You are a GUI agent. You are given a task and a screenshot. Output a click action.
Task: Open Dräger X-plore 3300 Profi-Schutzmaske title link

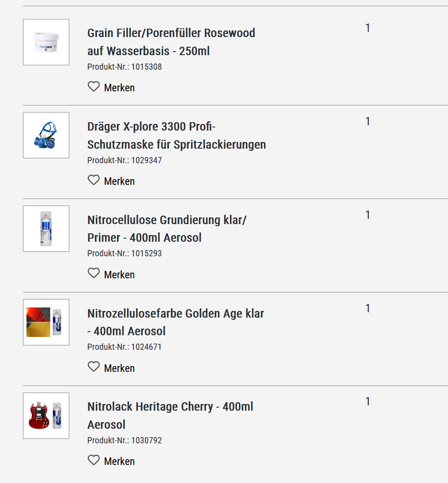177,135
